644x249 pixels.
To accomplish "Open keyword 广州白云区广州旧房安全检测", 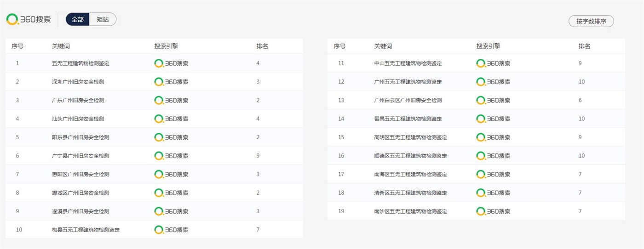I will click(408, 100).
